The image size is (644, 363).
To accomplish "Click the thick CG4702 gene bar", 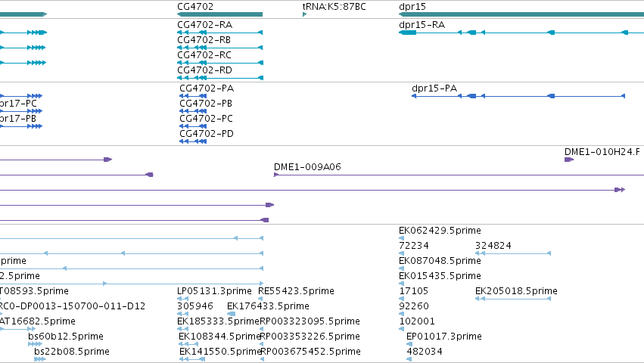I will 219,14.
